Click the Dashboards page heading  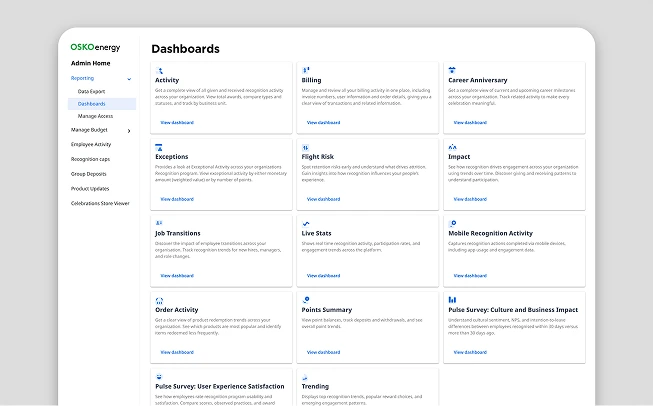tap(185, 49)
